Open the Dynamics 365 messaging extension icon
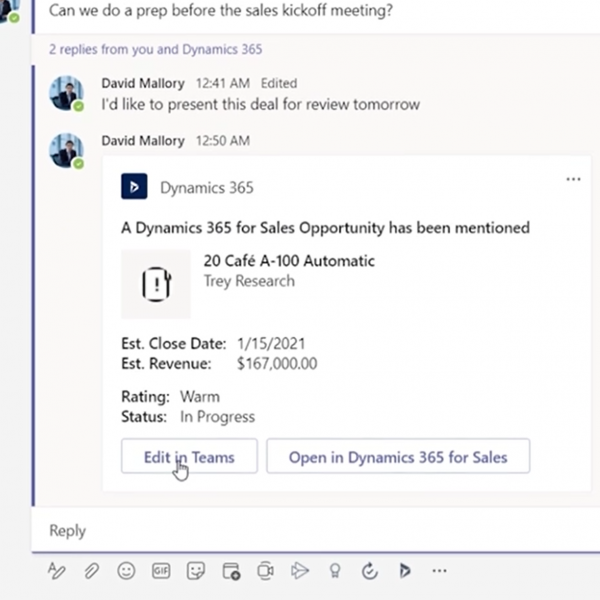 405,571
